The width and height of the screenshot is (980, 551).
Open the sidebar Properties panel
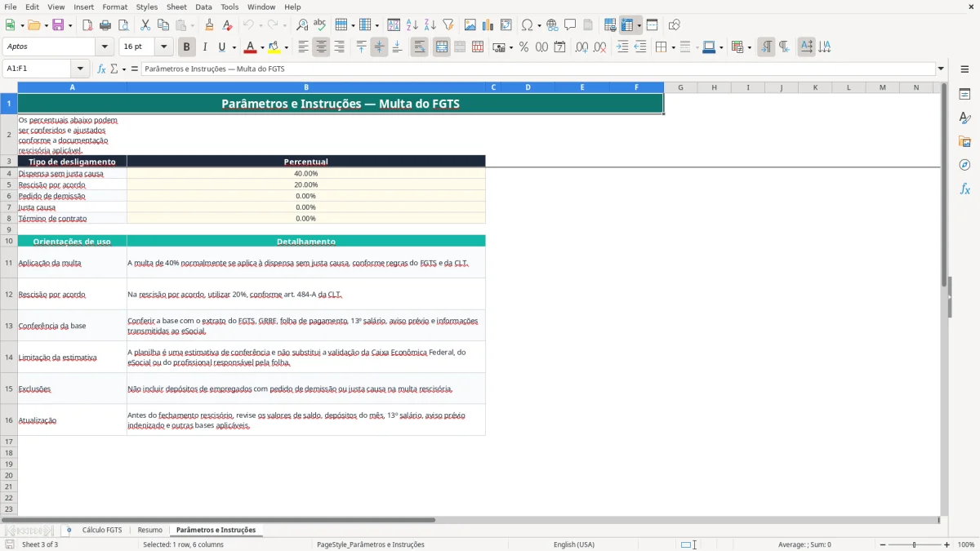tap(964, 94)
